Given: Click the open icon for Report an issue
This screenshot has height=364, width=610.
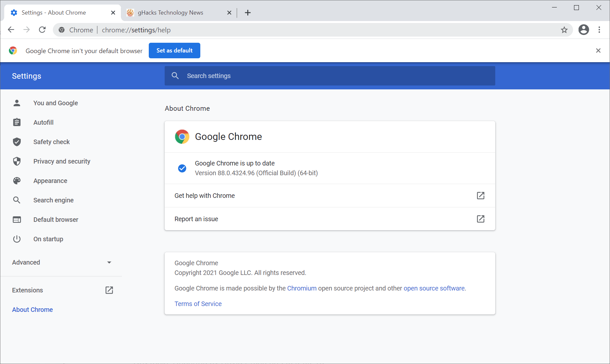Looking at the screenshot, I should point(481,219).
